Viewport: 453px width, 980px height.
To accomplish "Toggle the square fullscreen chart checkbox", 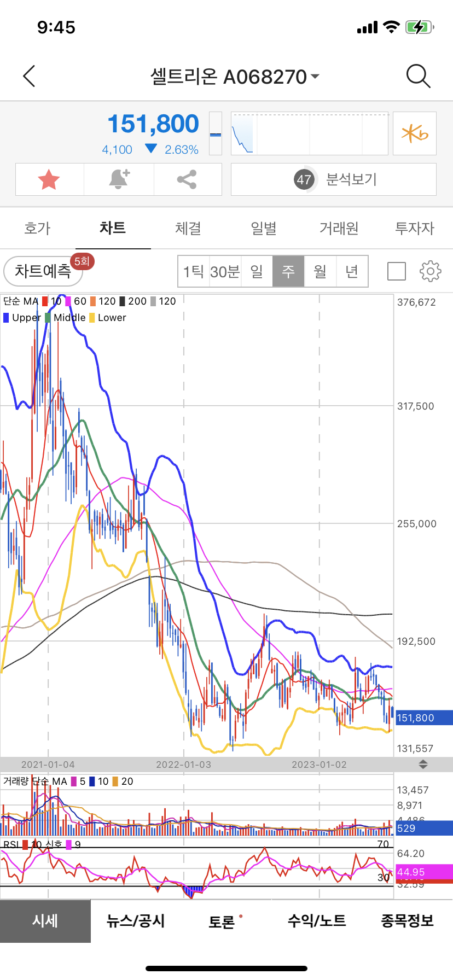I will click(x=397, y=271).
